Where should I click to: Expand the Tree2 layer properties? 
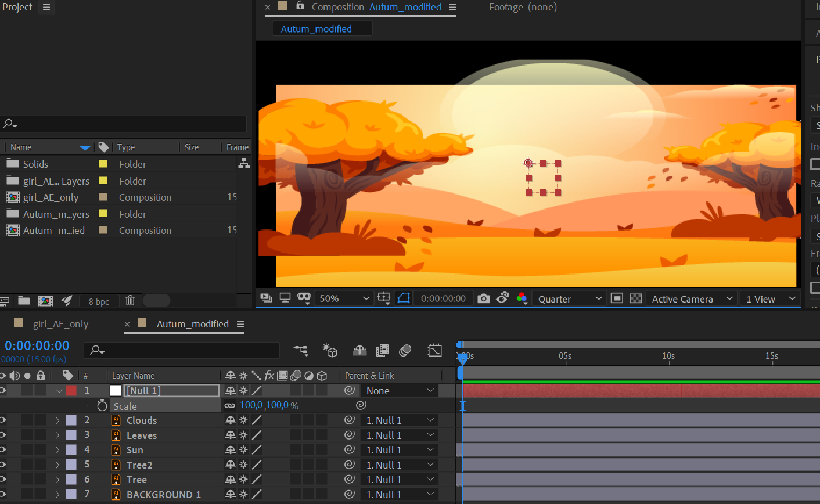[57, 465]
